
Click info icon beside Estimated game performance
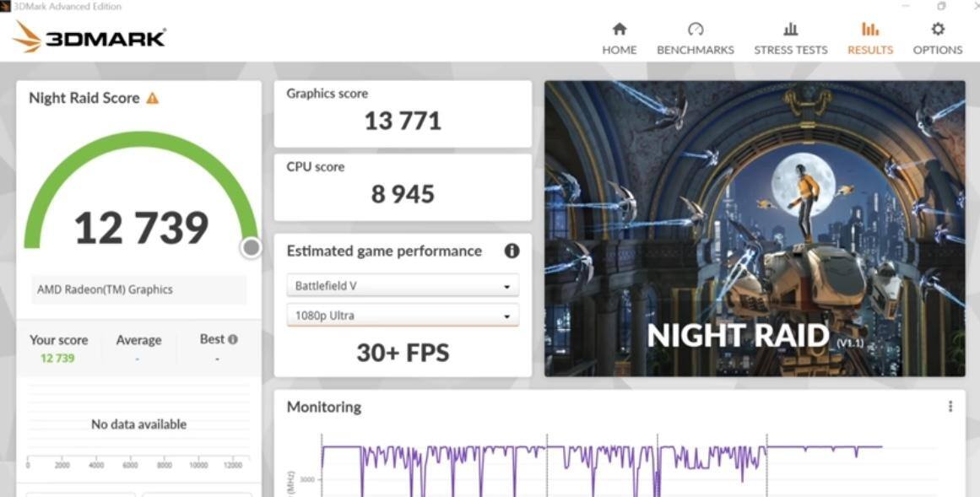click(x=512, y=251)
